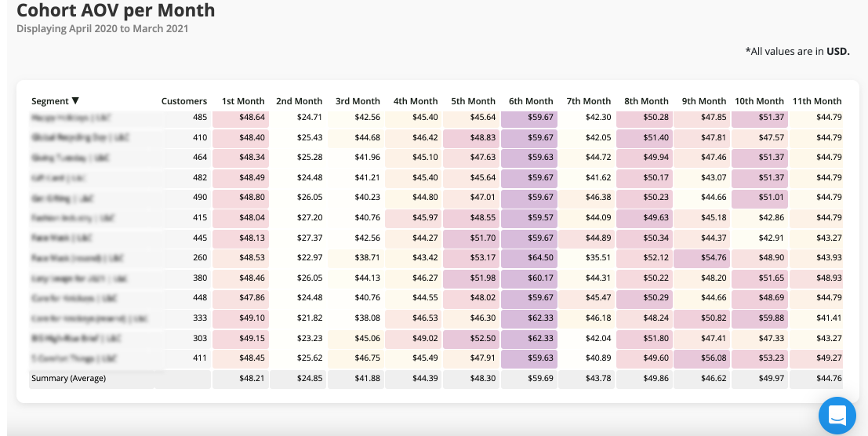The image size is (868, 436).
Task: Click the 4th Month column header
Action: point(415,101)
